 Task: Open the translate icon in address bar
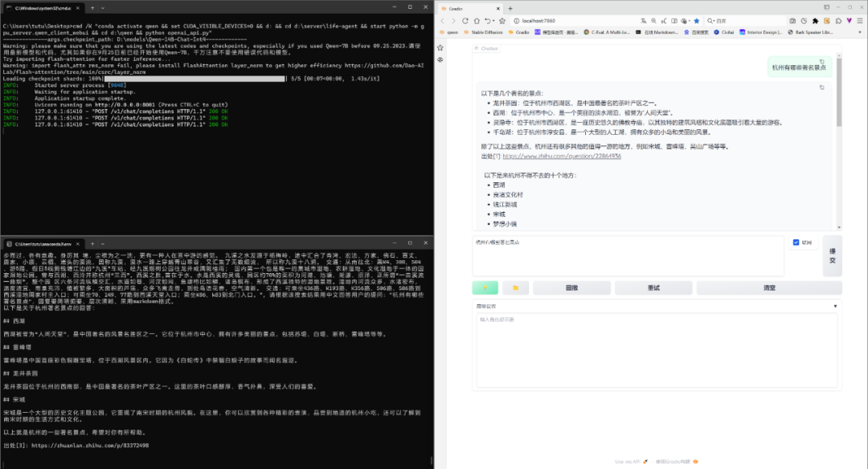click(643, 20)
